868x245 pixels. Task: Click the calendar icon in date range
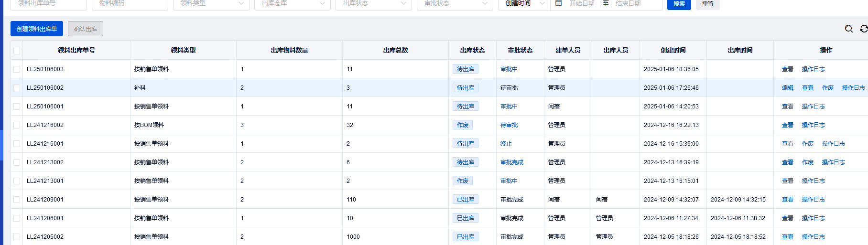(x=558, y=3)
